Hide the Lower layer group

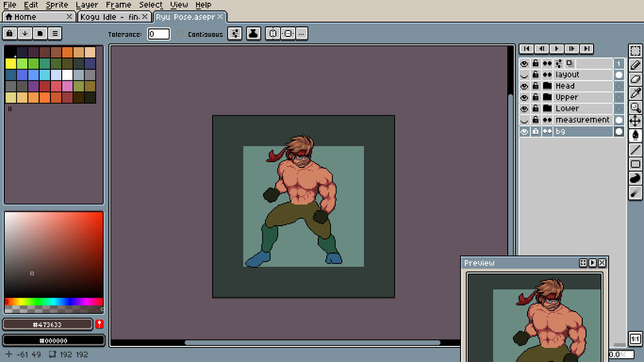click(524, 108)
